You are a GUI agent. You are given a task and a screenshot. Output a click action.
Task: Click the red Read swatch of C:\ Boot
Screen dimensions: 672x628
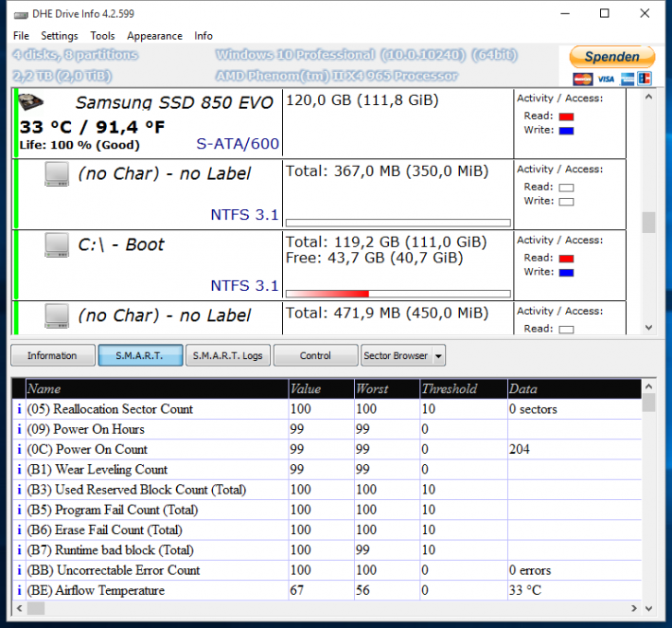point(566,259)
